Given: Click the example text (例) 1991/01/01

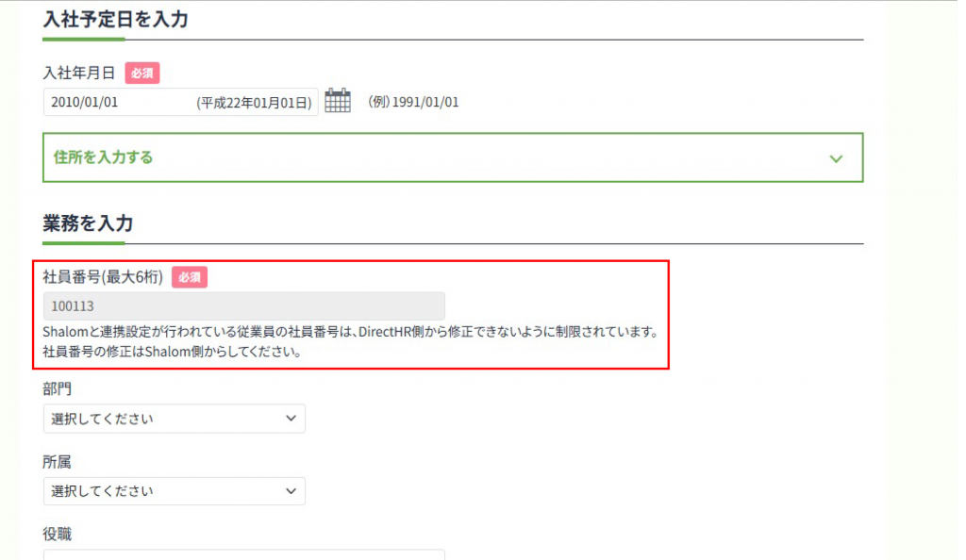Looking at the screenshot, I should click(413, 102).
